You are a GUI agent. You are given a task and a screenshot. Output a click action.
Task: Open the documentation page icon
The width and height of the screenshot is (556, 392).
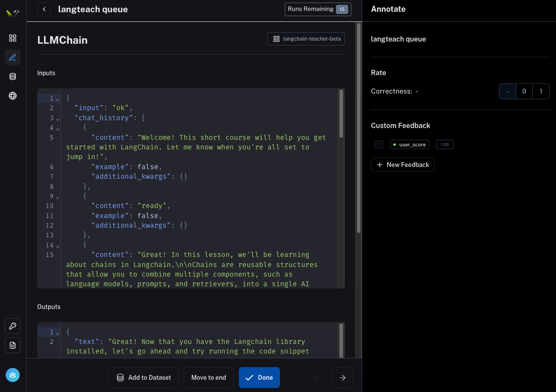pos(13,345)
